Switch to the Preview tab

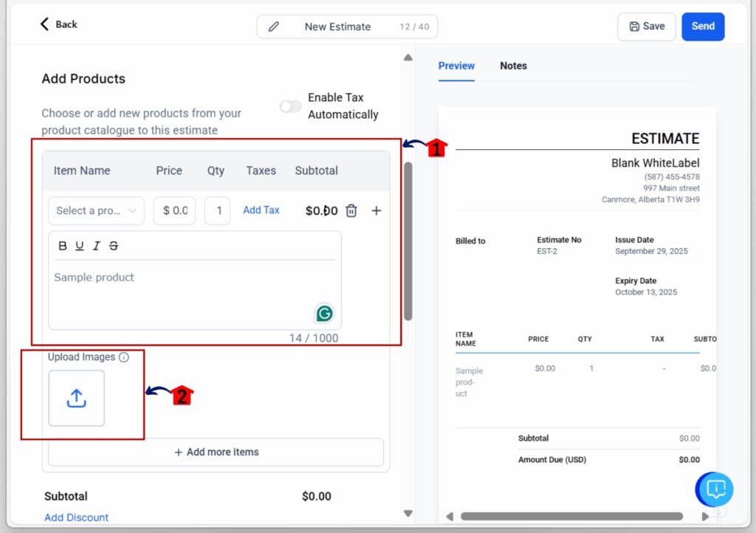coord(456,66)
